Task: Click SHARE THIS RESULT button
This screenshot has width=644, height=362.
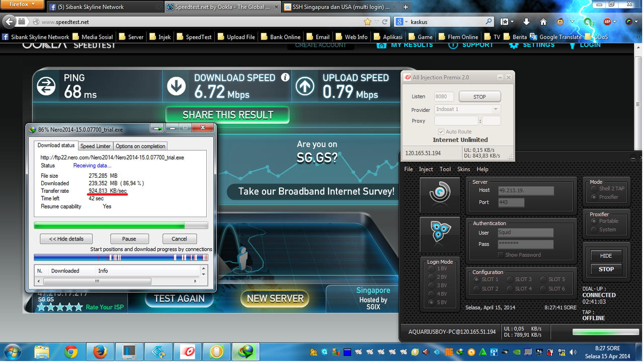Action: pyautogui.click(x=228, y=115)
